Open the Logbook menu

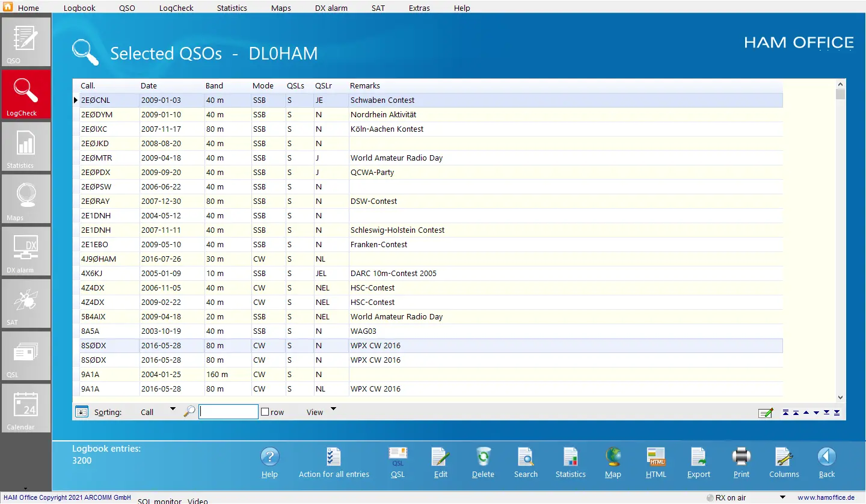(79, 8)
